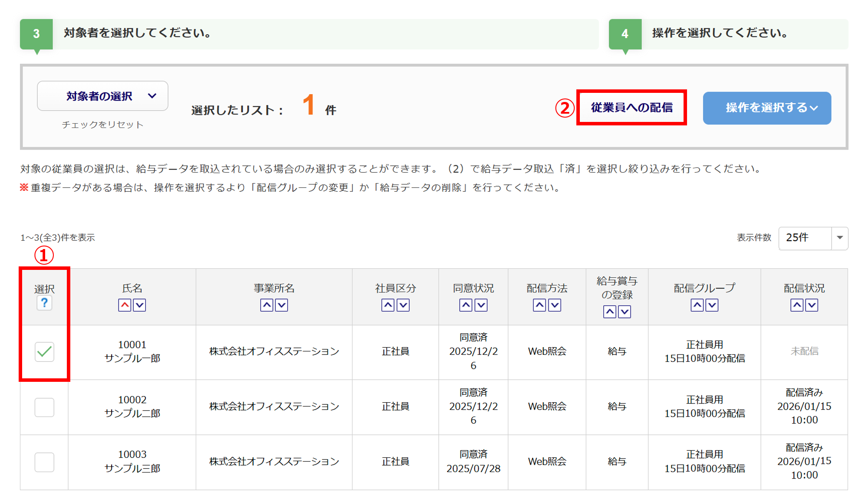Sort 事業所名 column ascending

266,305
